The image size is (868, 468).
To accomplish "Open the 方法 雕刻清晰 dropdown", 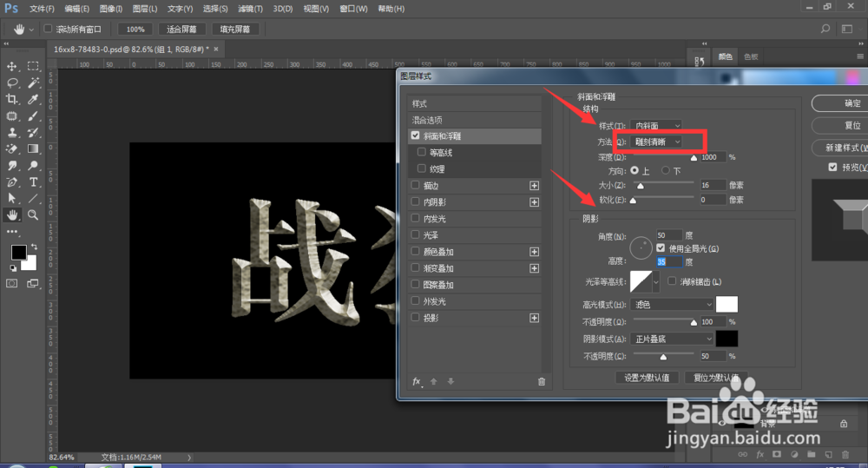I will point(656,142).
